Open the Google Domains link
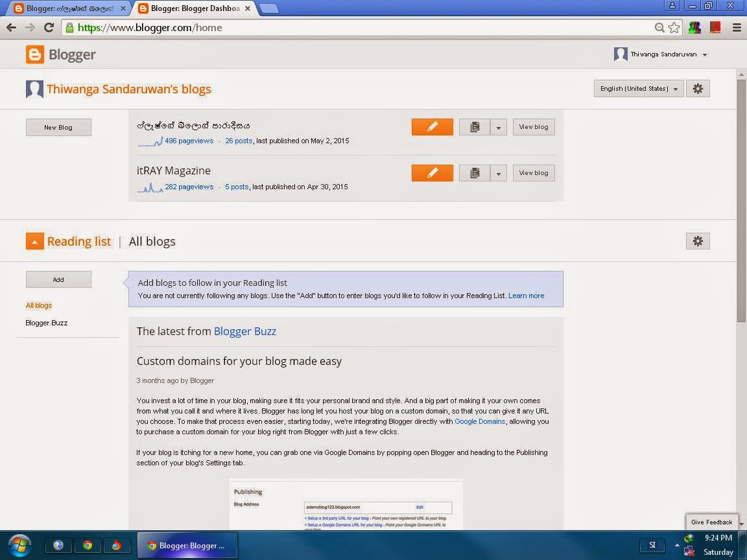Screen dimensions: 747x560 click(480, 421)
